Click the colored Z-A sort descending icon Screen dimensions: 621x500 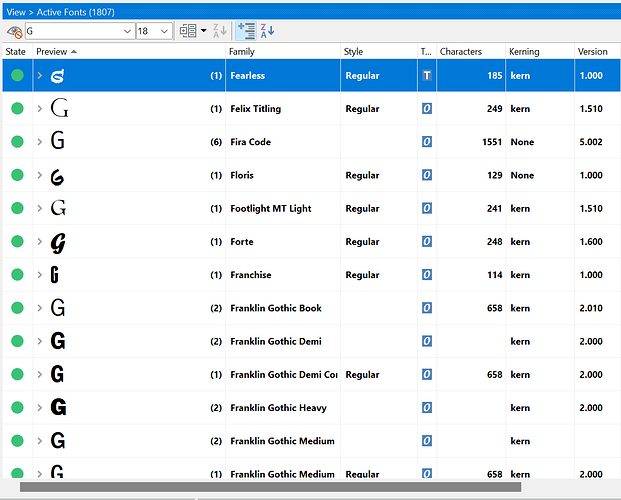[267, 31]
